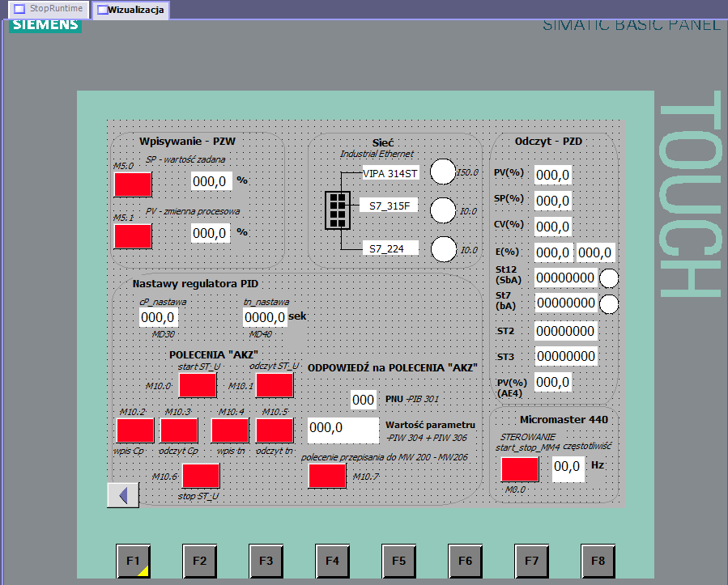Click the St7 (bA) indicator circle
Image resolution: width=728 pixels, height=585 pixels.
point(609,304)
